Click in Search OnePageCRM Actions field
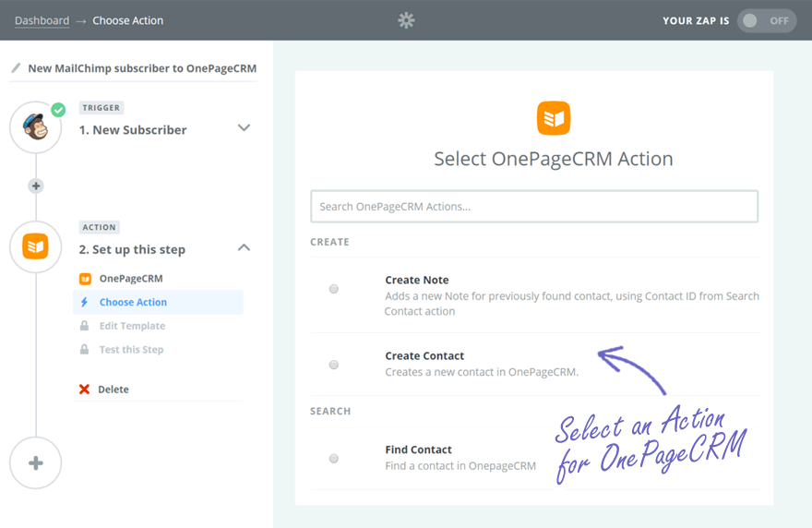 [534, 206]
